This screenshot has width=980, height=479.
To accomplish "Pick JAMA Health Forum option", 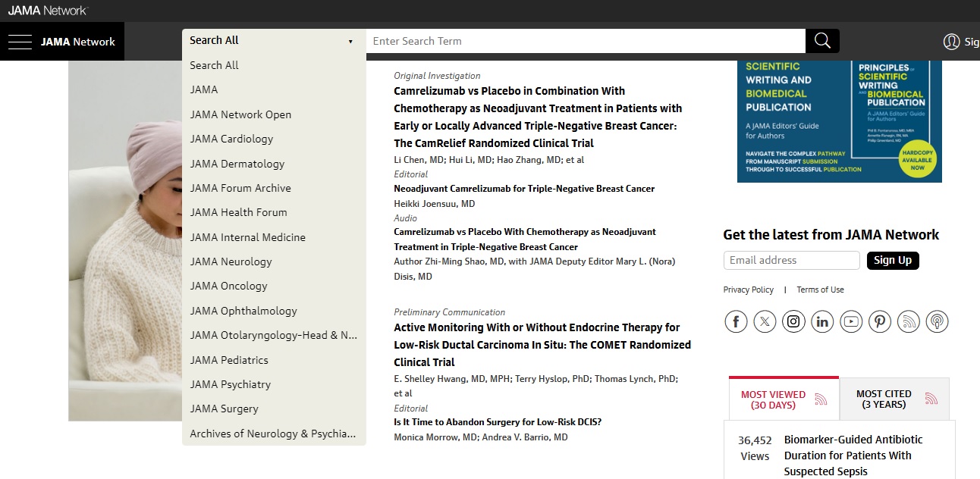I will click(x=274, y=212).
